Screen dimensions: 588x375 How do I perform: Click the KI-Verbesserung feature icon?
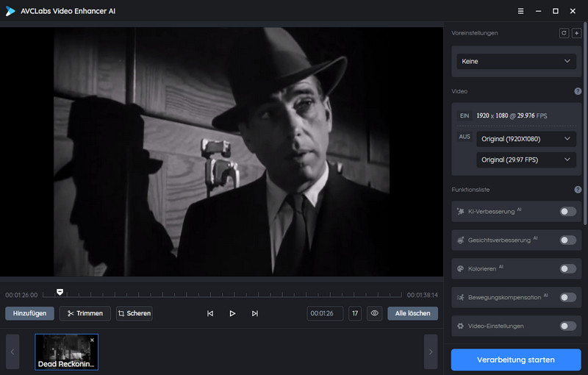point(461,212)
